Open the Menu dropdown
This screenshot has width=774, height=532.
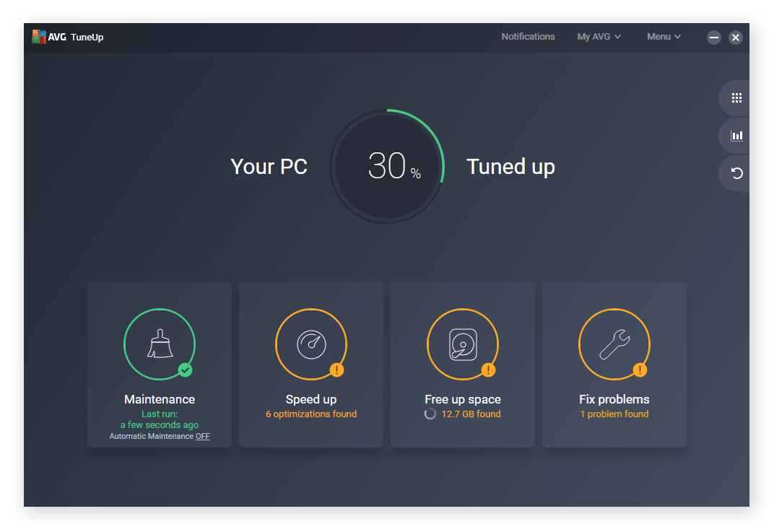[662, 37]
